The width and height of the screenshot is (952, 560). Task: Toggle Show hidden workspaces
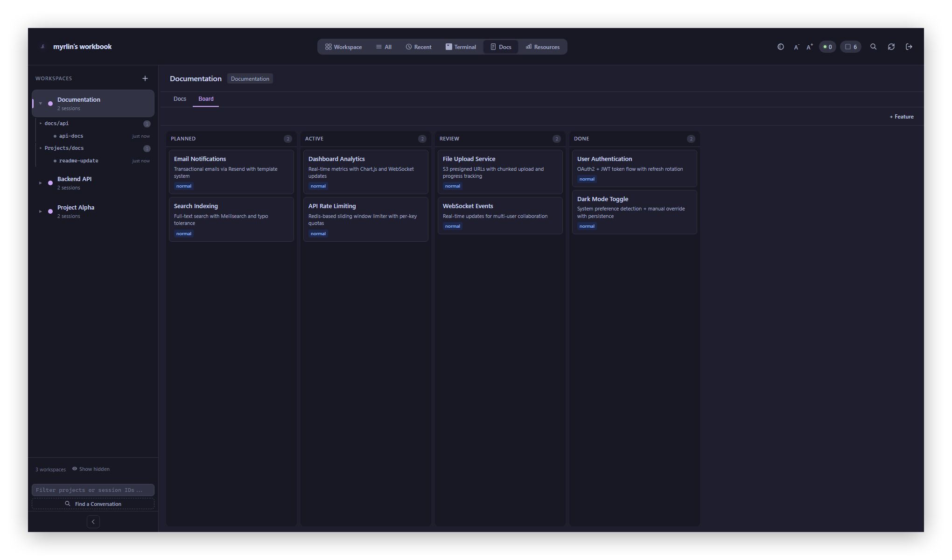pyautogui.click(x=91, y=469)
